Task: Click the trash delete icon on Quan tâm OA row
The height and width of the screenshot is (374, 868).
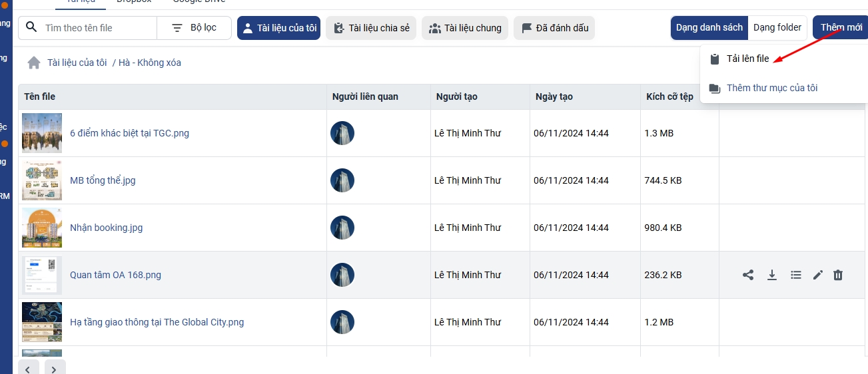Action: [x=838, y=275]
